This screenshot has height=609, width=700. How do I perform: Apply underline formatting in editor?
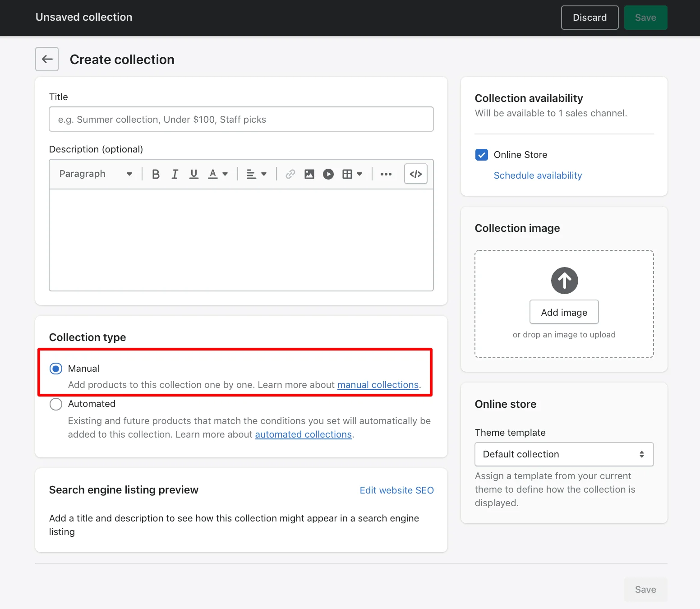pyautogui.click(x=194, y=174)
